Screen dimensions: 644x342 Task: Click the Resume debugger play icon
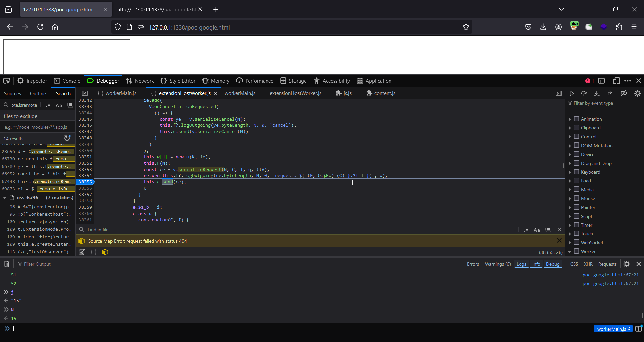[x=572, y=93]
